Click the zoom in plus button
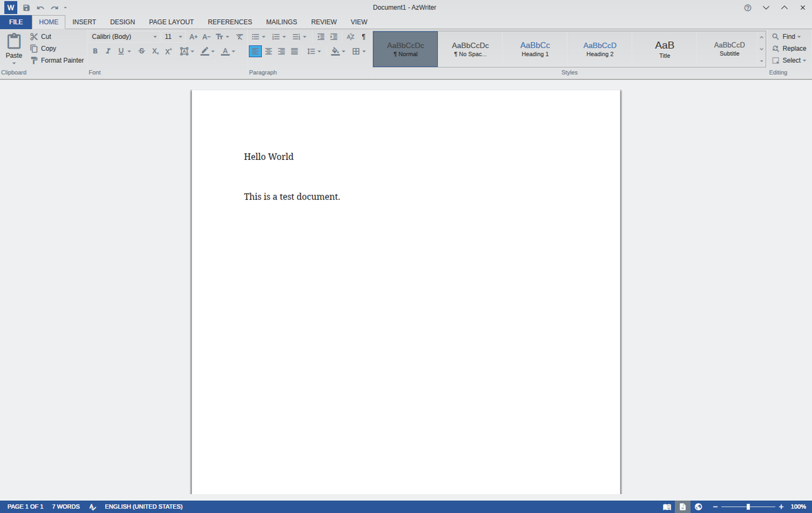 coord(781,507)
